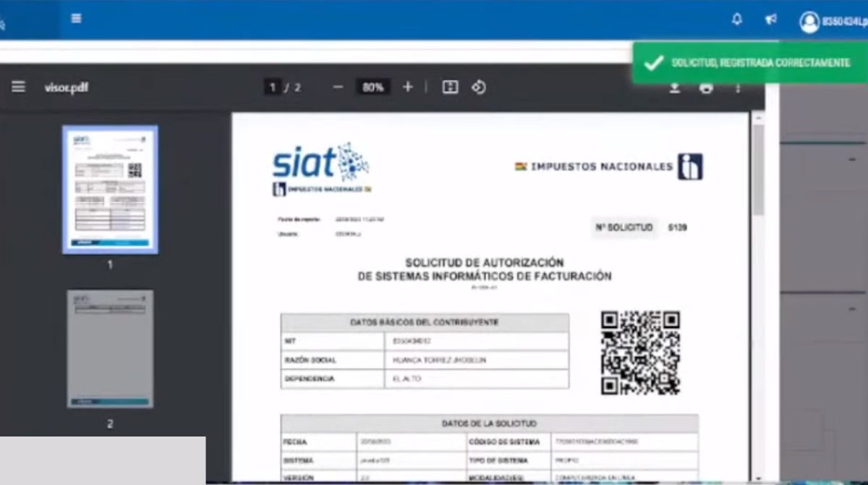Open the top navigation hamburger menu
Viewport: 868px width, 485px height.
(76, 20)
